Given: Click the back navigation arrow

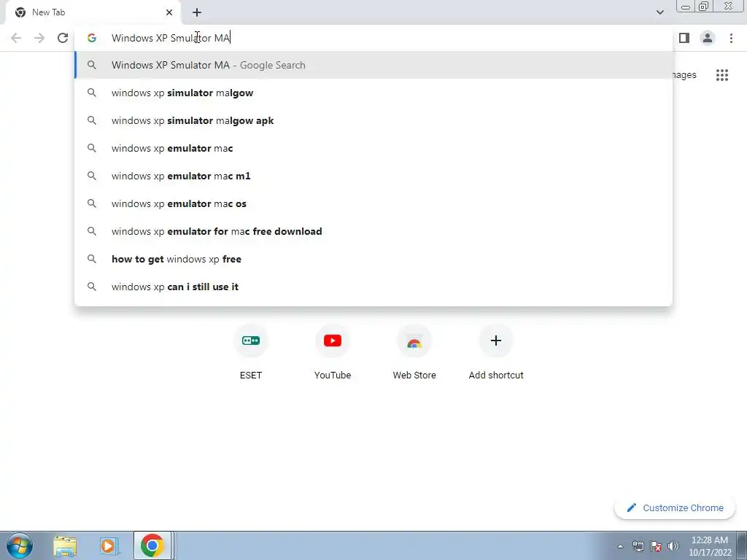Looking at the screenshot, I should (x=16, y=38).
